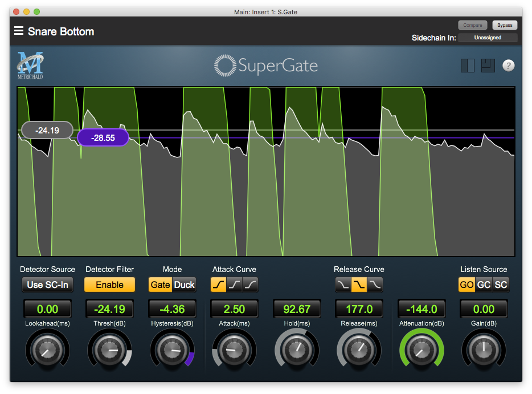Open the help question mark button
The image size is (532, 394).
tap(508, 66)
